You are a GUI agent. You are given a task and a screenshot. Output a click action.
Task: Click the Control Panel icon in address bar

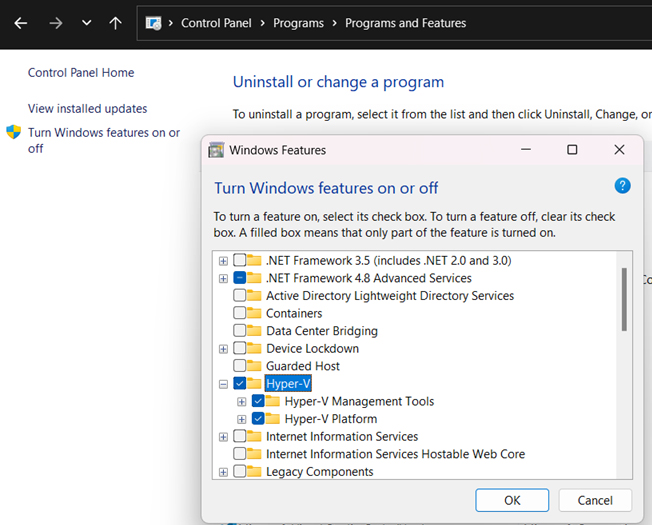click(x=153, y=23)
